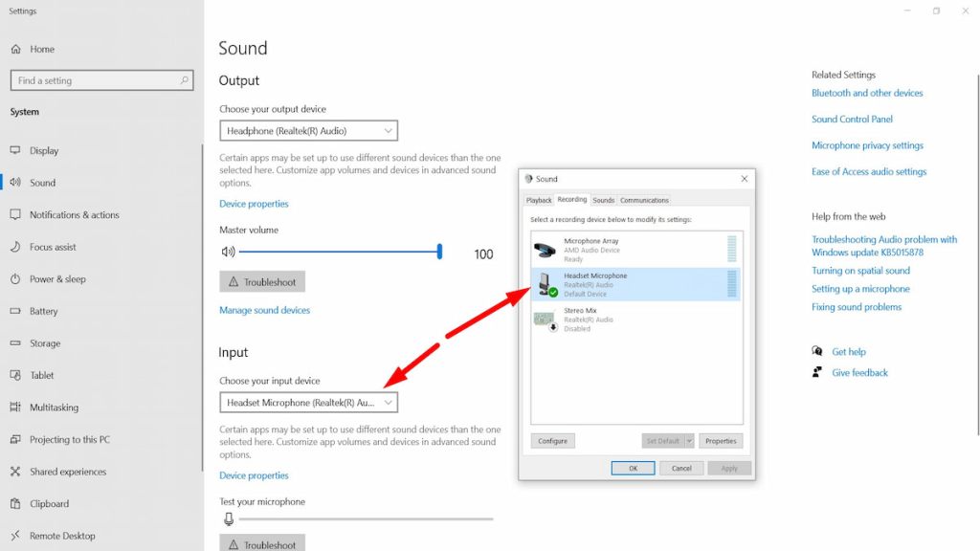
Task: Click OK in Sound dialog
Action: pyautogui.click(x=634, y=468)
